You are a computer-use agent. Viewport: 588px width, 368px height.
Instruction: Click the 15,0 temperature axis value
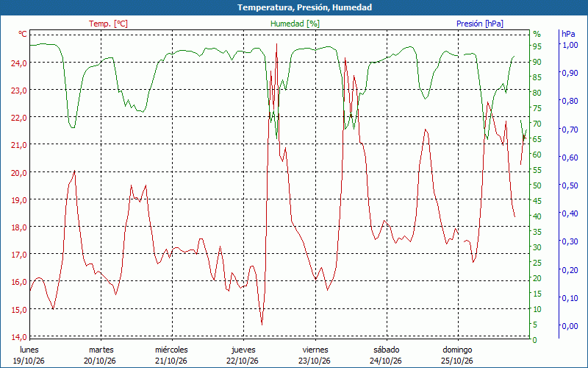pos(19,310)
